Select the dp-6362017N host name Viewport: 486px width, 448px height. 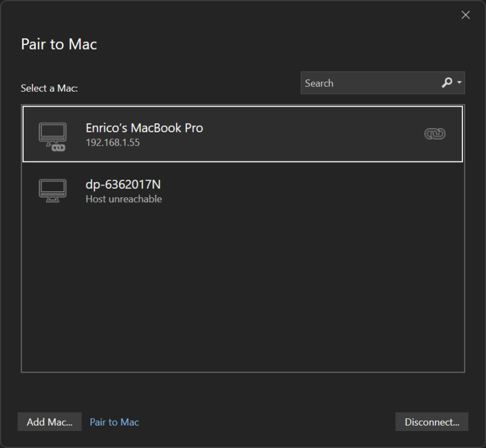pyautogui.click(x=123, y=185)
